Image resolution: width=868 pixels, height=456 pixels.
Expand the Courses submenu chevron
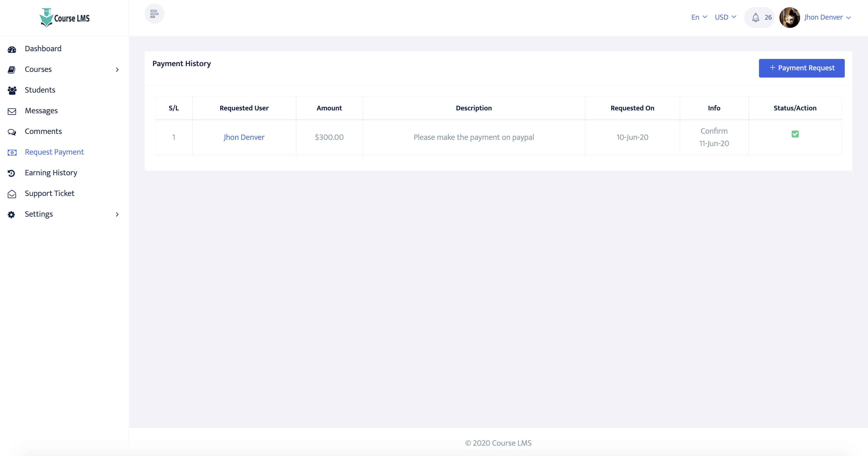(117, 70)
